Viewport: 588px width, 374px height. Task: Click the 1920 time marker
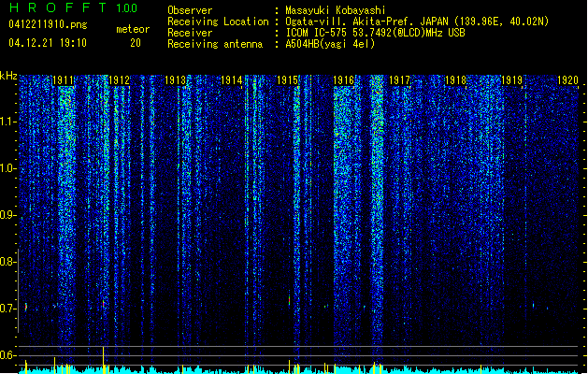pos(567,80)
